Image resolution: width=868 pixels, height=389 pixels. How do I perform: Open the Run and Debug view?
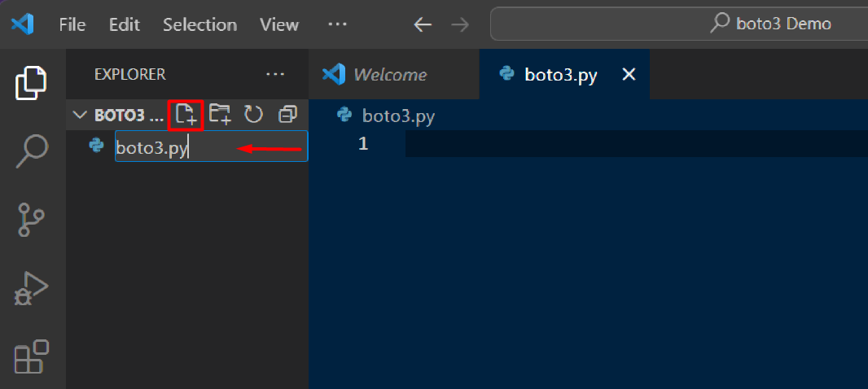coord(31,288)
